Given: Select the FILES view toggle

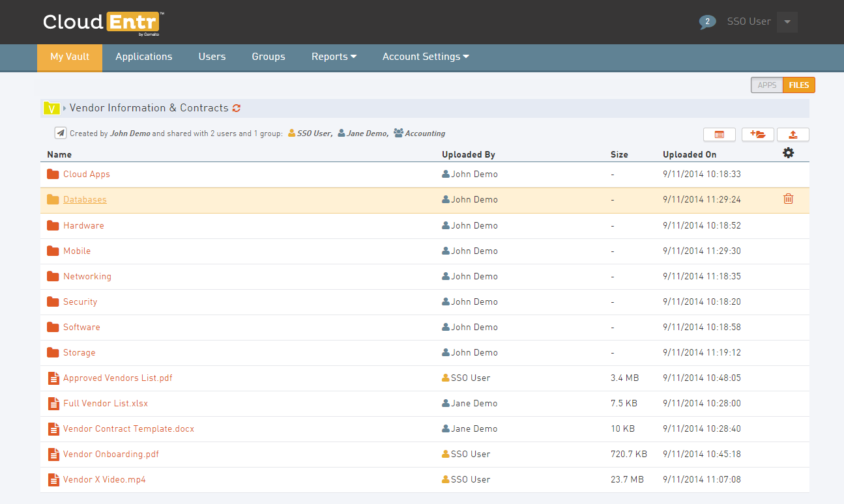Looking at the screenshot, I should (x=798, y=85).
